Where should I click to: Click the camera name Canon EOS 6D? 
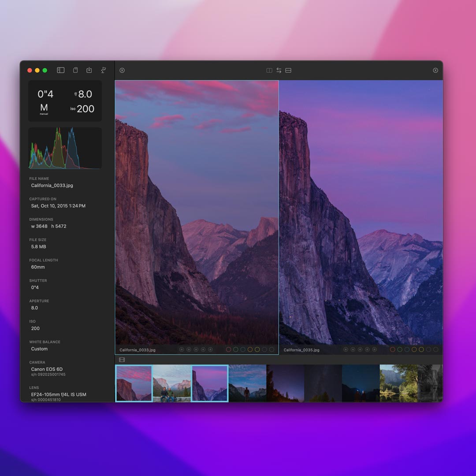(x=47, y=369)
